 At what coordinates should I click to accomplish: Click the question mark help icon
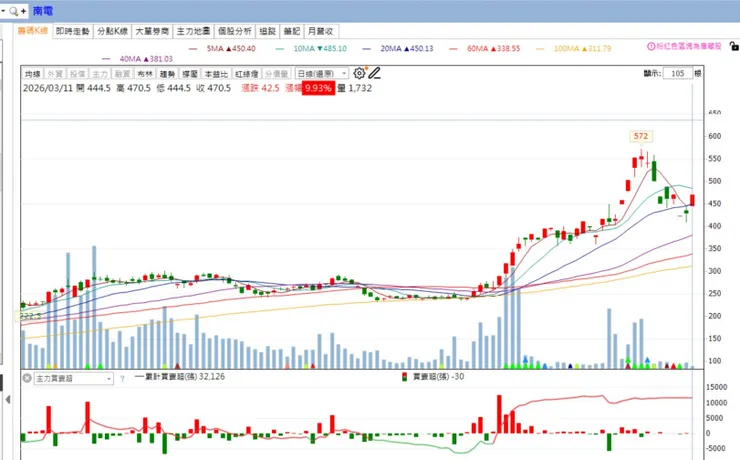(122, 378)
